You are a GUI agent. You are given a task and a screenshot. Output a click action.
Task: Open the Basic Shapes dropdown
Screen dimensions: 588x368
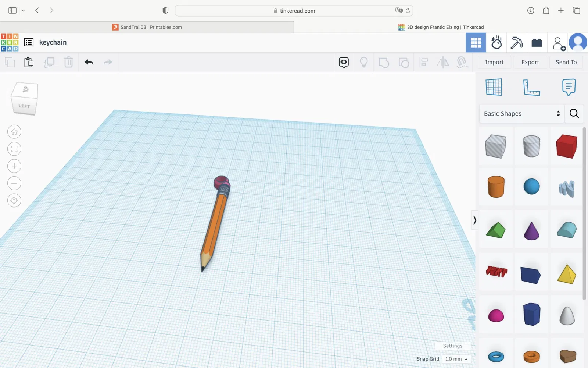coord(521,114)
